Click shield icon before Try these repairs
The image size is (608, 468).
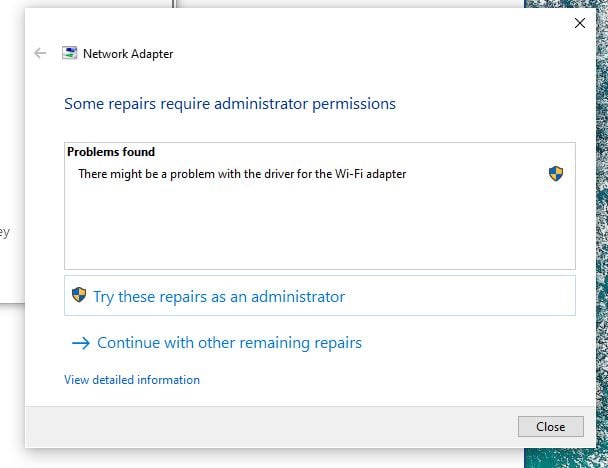pos(79,296)
